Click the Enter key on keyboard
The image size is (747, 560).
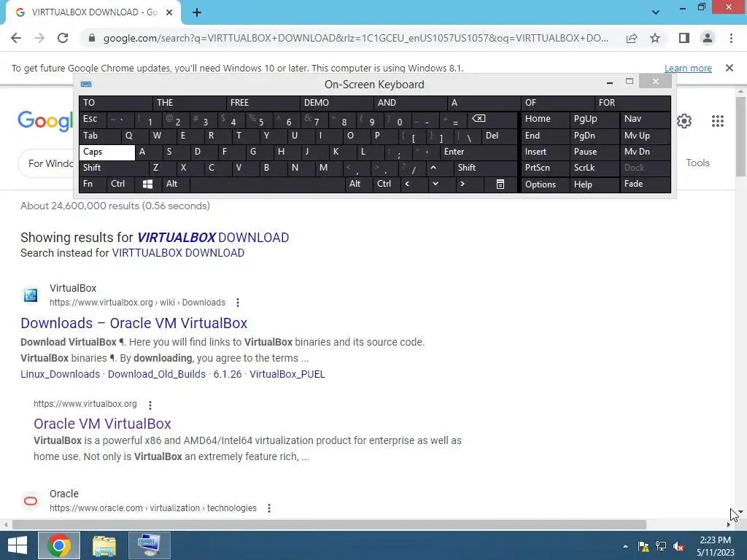tap(479, 152)
